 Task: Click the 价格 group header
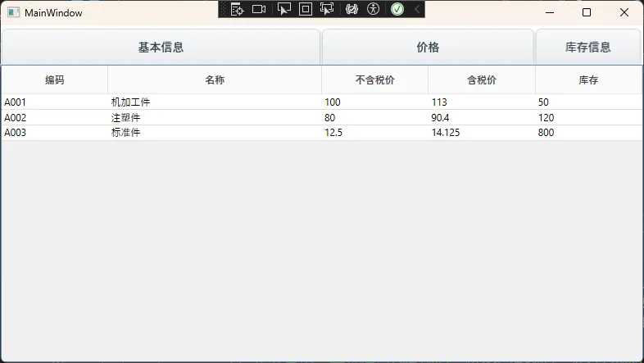pos(428,47)
